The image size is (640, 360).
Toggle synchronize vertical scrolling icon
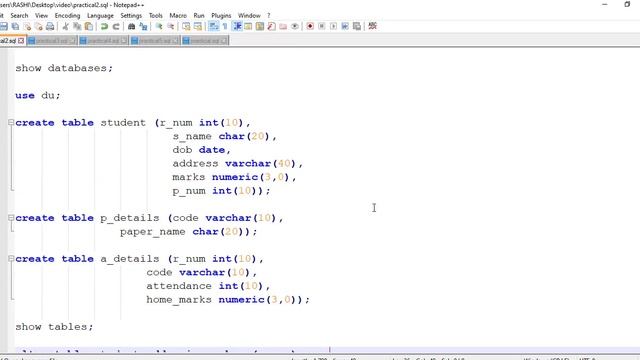coord(186,27)
